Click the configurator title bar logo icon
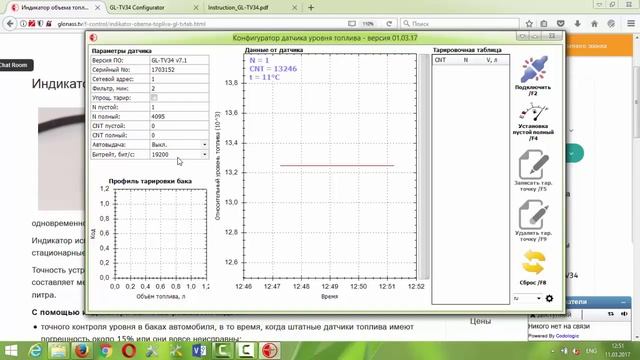Screen dimensions: 640x360 (x=93, y=38)
